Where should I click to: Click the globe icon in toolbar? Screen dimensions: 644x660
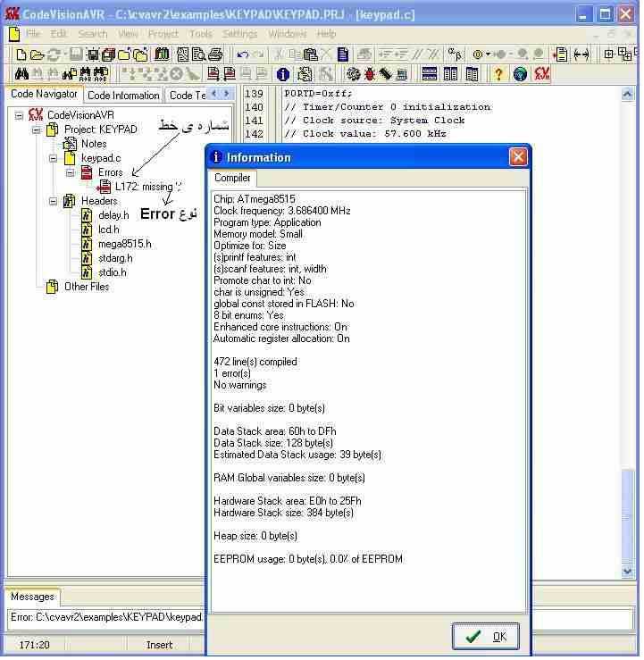click(x=520, y=74)
